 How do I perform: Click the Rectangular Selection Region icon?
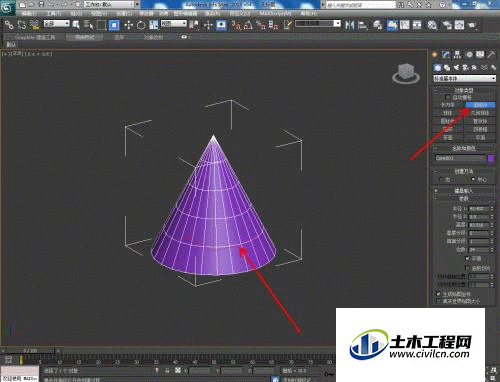tap(101, 25)
